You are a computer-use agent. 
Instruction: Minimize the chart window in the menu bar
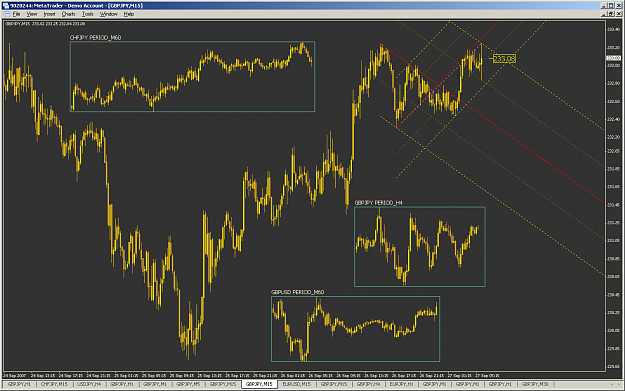pos(604,14)
